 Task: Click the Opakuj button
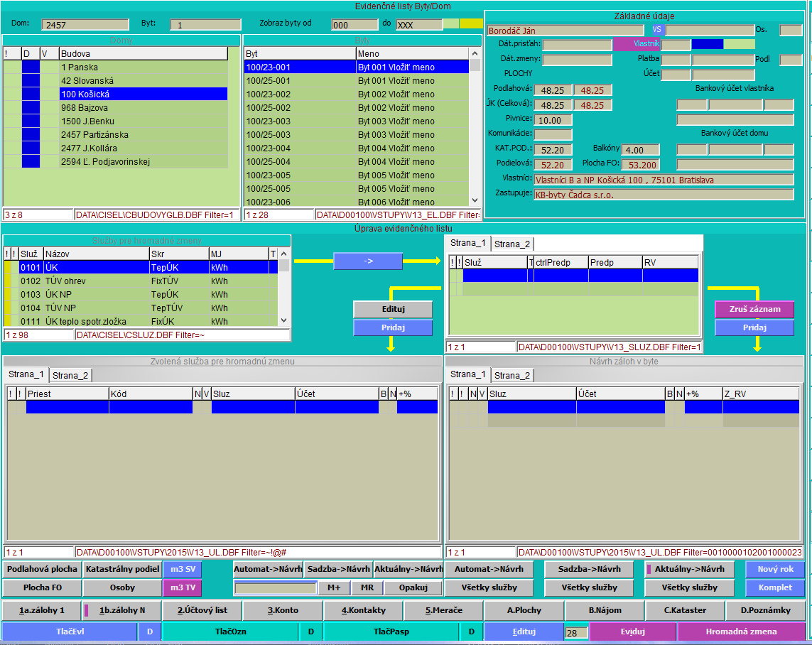tap(413, 588)
